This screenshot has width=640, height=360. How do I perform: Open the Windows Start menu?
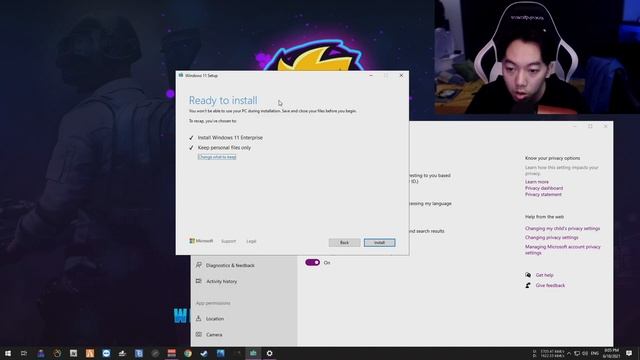(8, 353)
